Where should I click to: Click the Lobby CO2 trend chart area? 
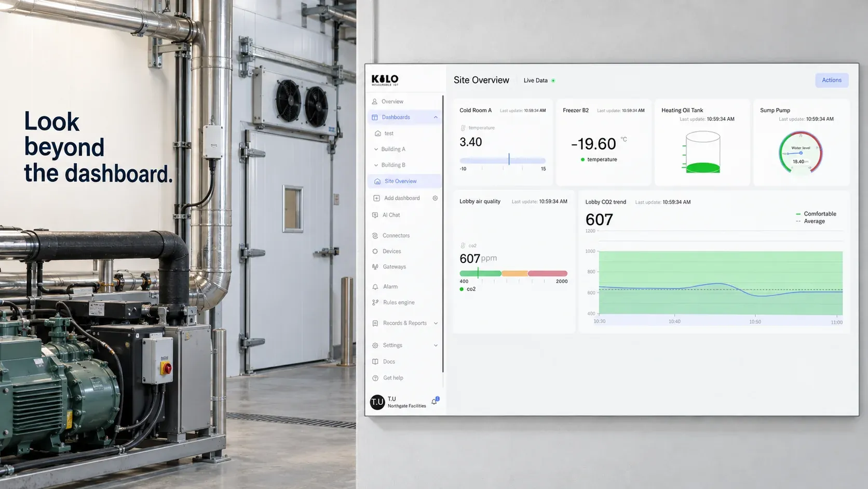[721, 283]
